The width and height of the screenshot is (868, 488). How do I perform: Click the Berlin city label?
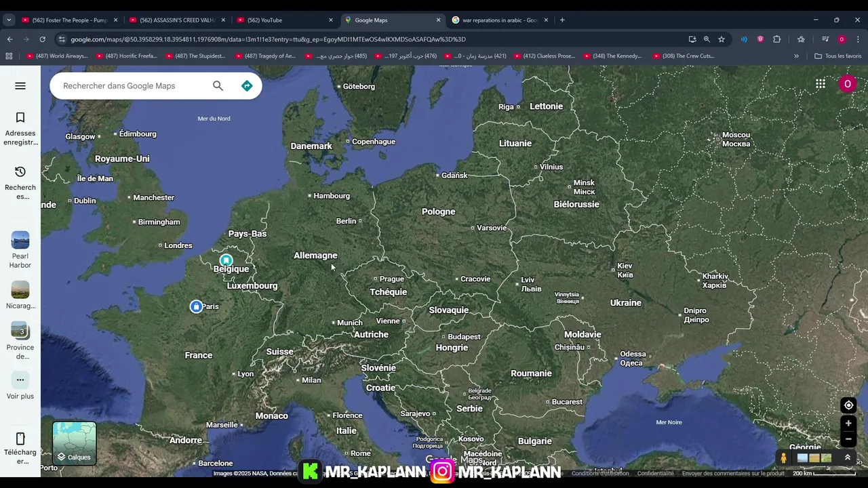point(346,221)
